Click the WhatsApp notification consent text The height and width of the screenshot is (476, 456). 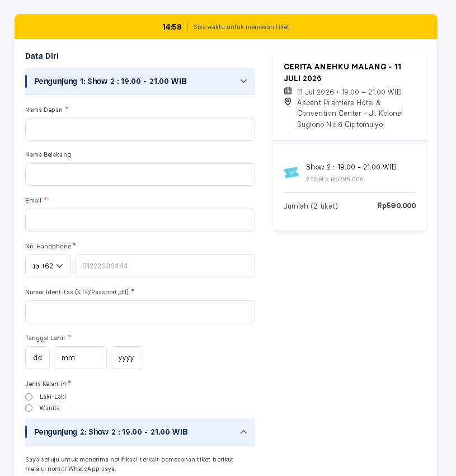tap(129, 464)
